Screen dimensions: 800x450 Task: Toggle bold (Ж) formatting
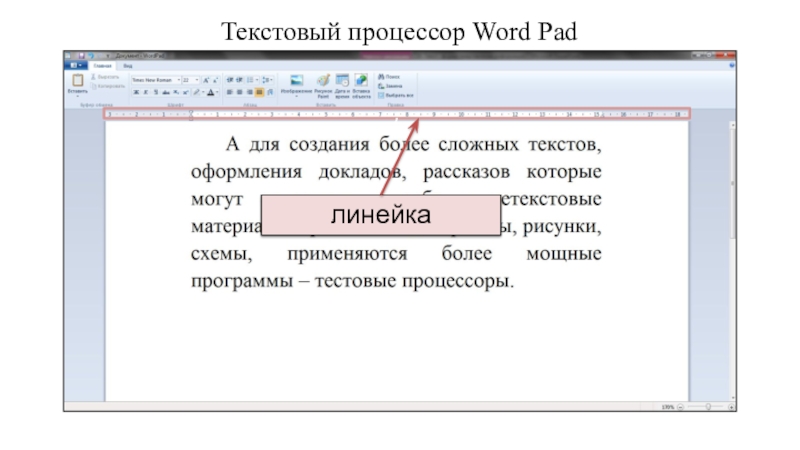(136, 92)
